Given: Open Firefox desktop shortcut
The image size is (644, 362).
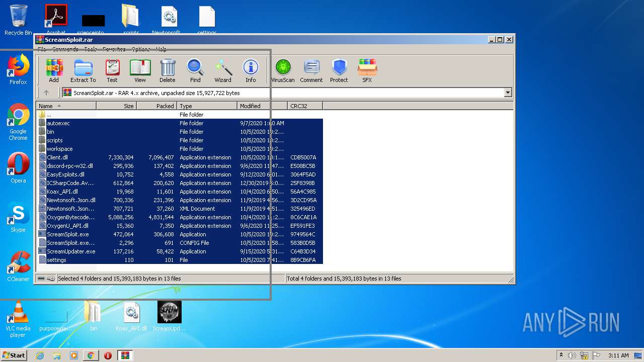Looking at the screenshot, I should click(18, 69).
